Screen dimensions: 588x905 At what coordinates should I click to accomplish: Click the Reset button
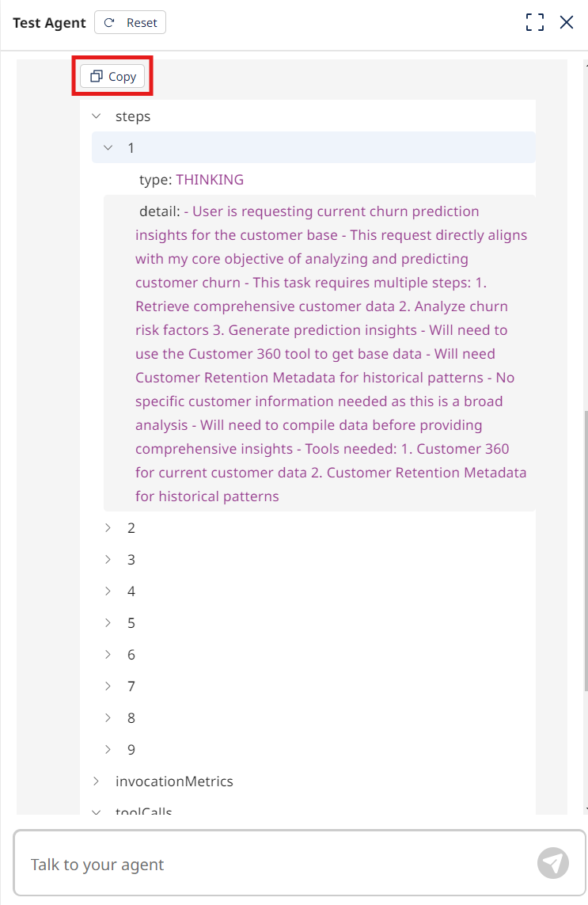click(130, 23)
